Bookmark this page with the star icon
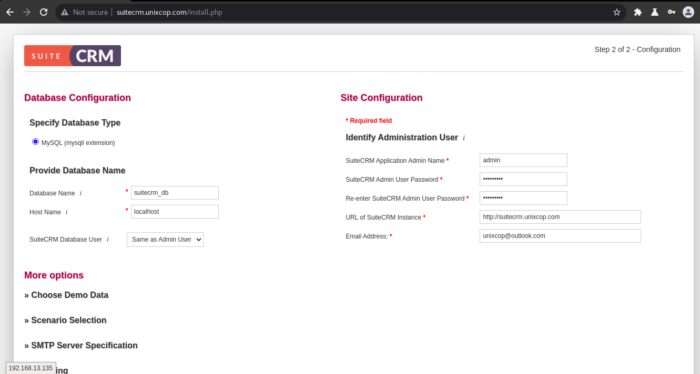The height and width of the screenshot is (374, 700). tap(617, 12)
